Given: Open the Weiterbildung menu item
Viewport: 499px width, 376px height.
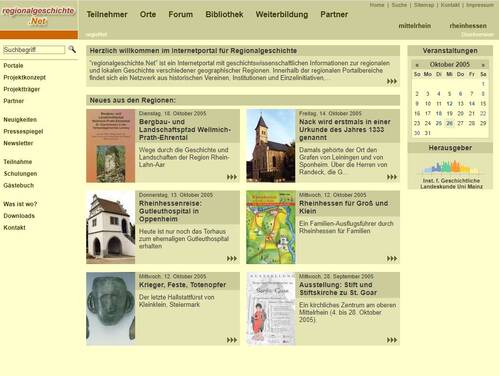Looking at the screenshot, I should pos(282,14).
